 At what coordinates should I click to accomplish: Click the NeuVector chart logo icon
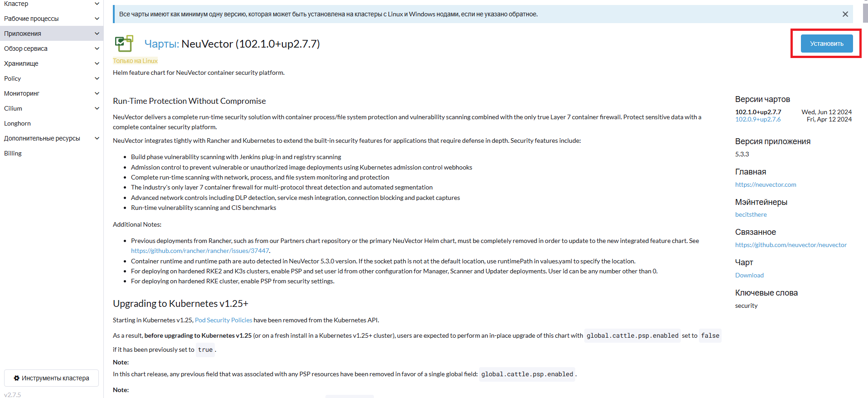click(x=124, y=44)
